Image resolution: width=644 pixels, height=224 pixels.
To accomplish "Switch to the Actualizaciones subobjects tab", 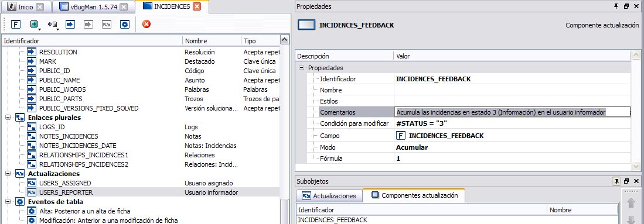I will (x=329, y=196).
